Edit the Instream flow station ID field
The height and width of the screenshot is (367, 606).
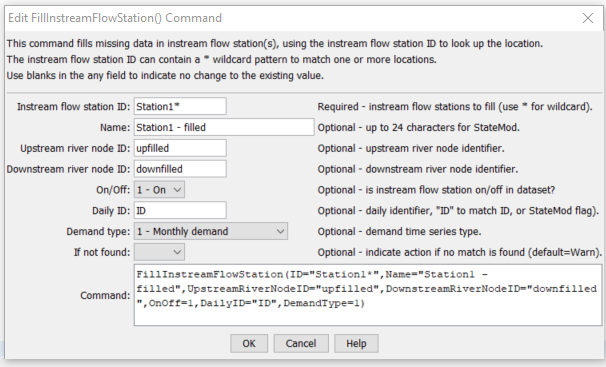click(180, 106)
